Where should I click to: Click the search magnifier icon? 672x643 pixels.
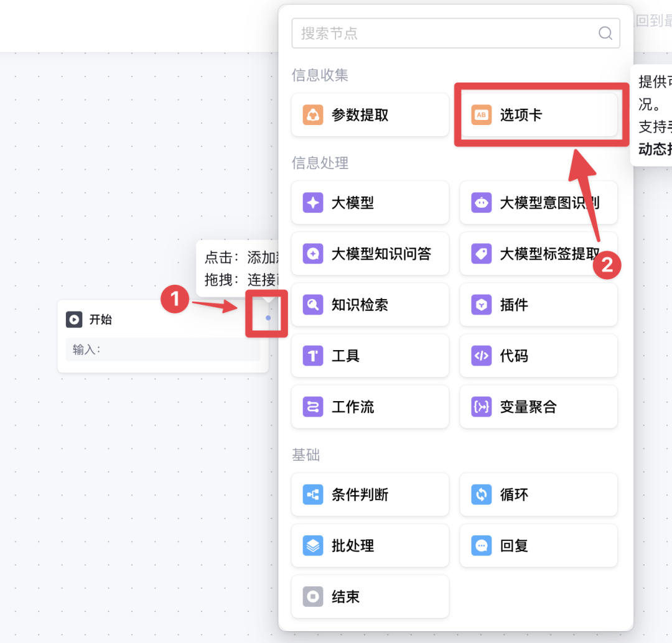(605, 34)
